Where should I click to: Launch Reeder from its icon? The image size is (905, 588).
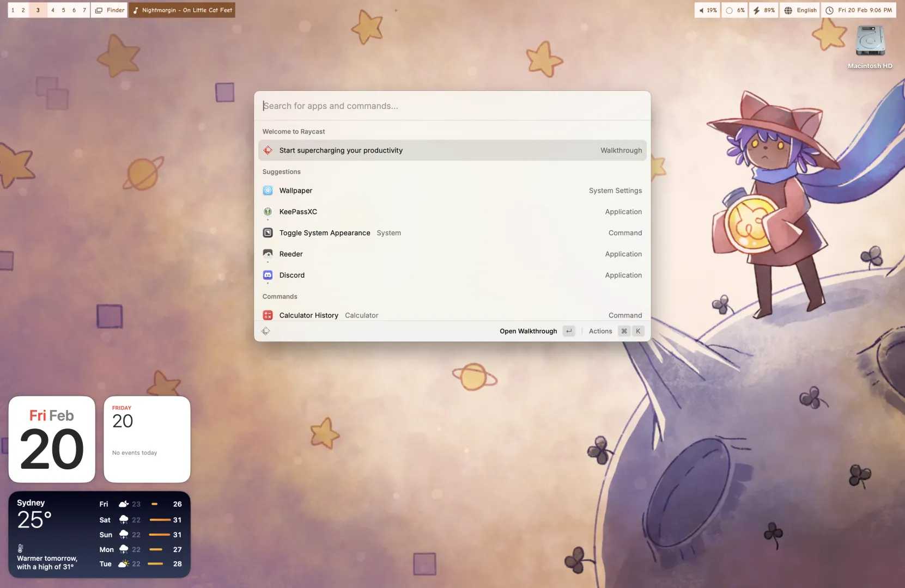[268, 254]
